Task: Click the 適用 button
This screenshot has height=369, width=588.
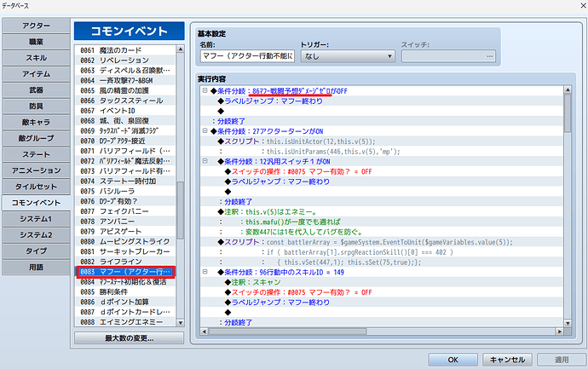Action: [x=562, y=360]
